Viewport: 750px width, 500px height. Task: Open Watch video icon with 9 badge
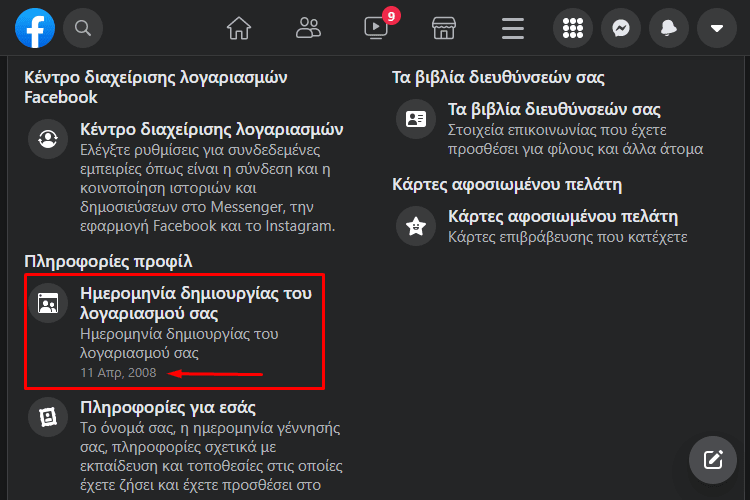click(376, 28)
